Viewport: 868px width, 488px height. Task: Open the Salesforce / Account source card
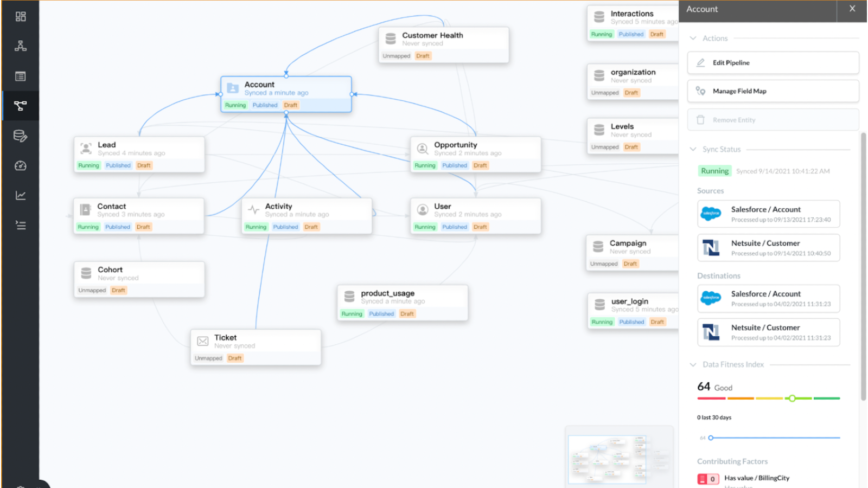pyautogui.click(x=768, y=214)
